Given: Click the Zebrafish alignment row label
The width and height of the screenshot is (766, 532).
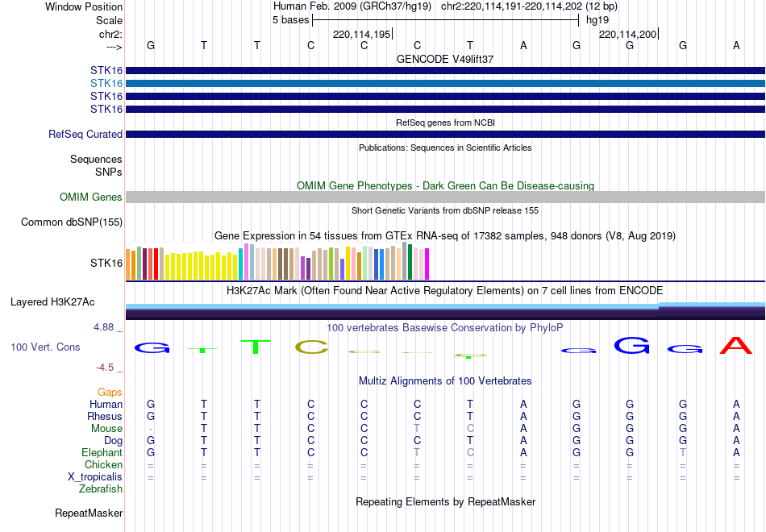Looking at the screenshot, I should (101, 489).
